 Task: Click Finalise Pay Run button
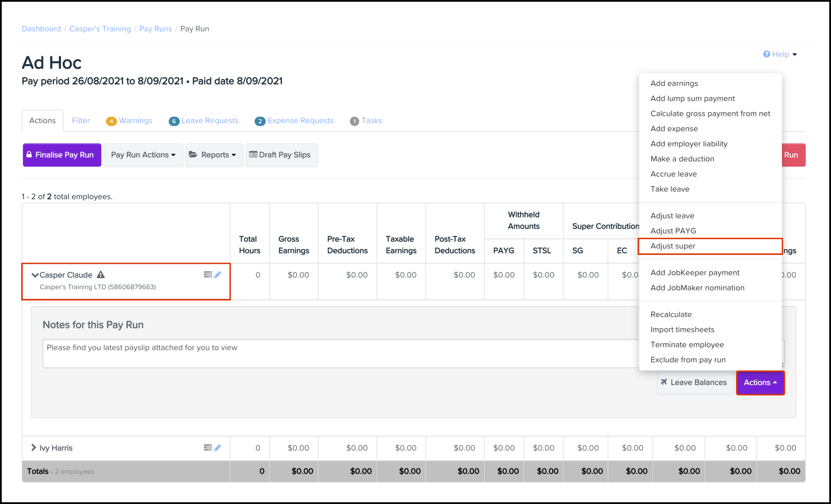62,155
